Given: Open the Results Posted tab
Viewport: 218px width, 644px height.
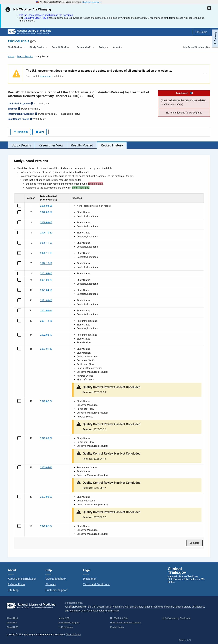Looking at the screenshot, I should (82, 145).
